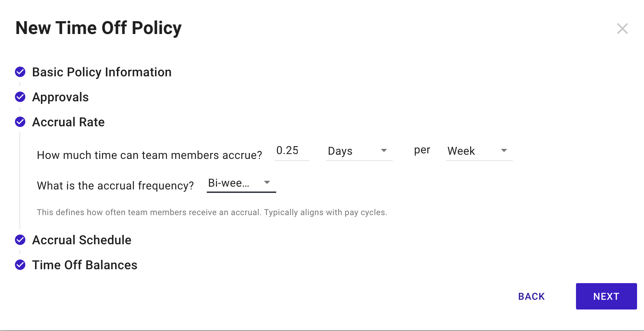Image resolution: width=644 pixels, height=331 pixels.
Task: Click the Week dropdown arrow
Action: click(504, 151)
